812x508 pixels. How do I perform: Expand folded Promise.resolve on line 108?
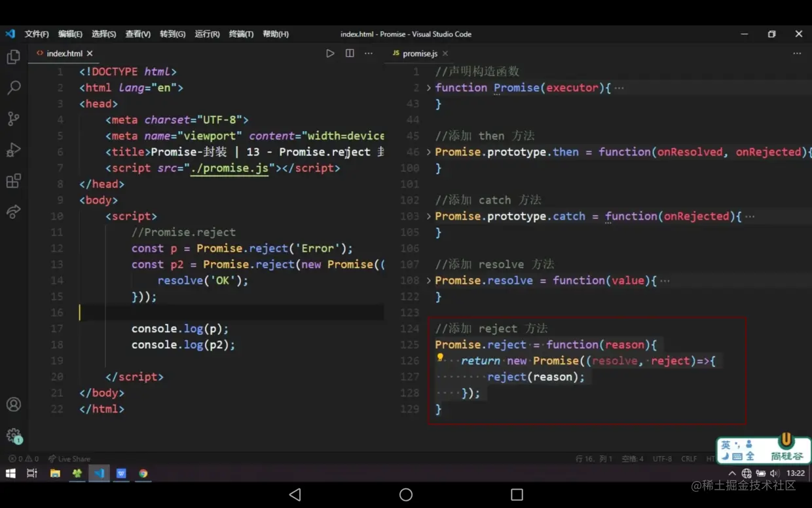[429, 281]
